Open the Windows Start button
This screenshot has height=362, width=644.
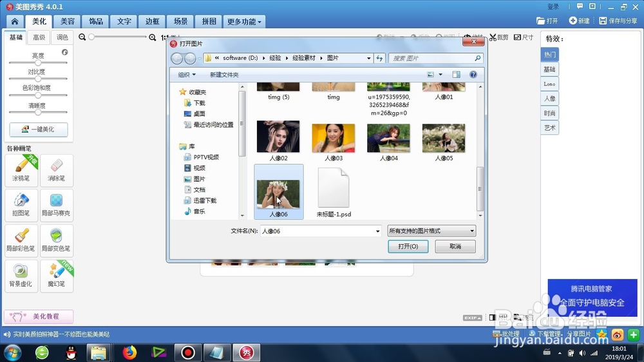pyautogui.click(x=12, y=352)
